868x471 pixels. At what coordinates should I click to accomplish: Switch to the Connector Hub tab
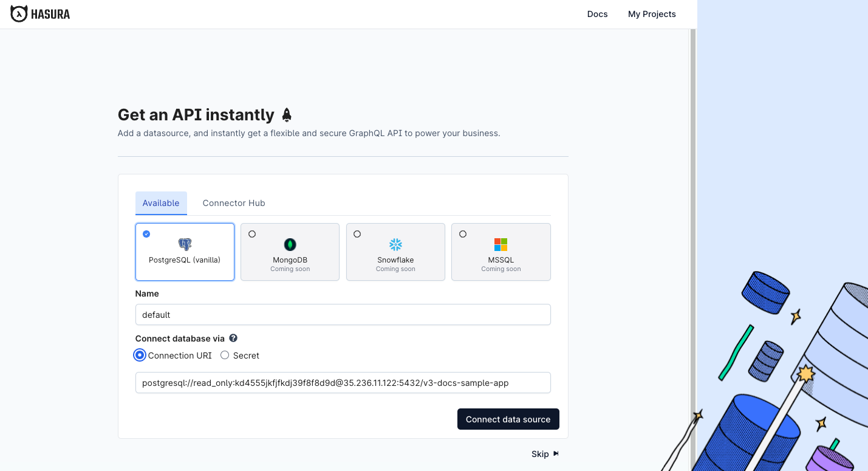point(234,203)
